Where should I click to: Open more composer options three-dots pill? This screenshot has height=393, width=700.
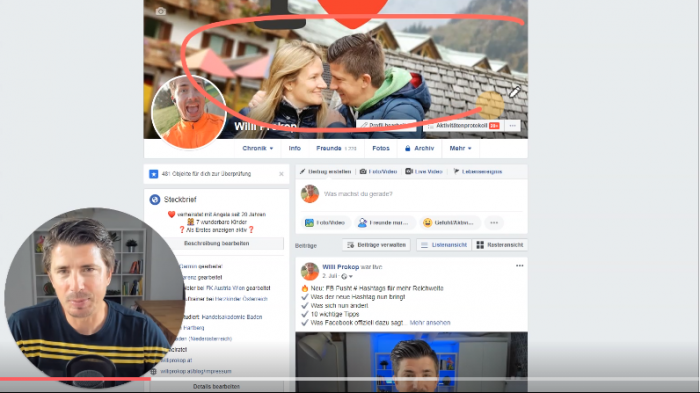click(x=494, y=223)
